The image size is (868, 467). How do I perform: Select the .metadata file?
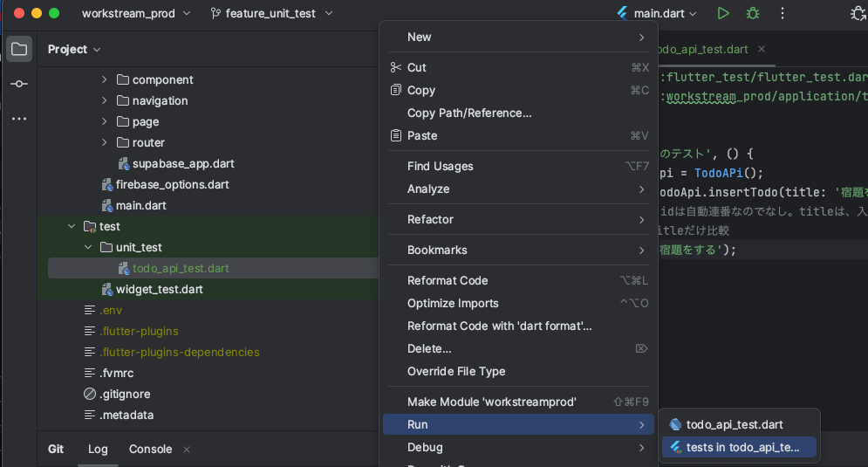point(126,415)
